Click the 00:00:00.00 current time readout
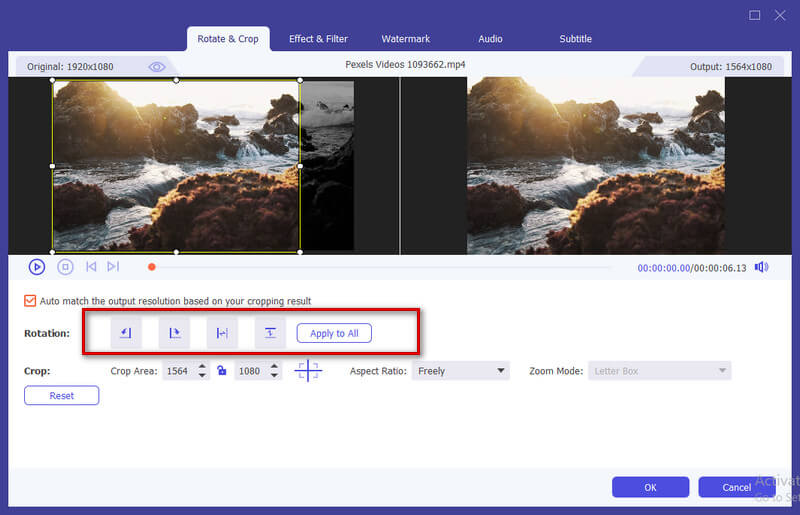This screenshot has width=800, height=515. tap(663, 268)
